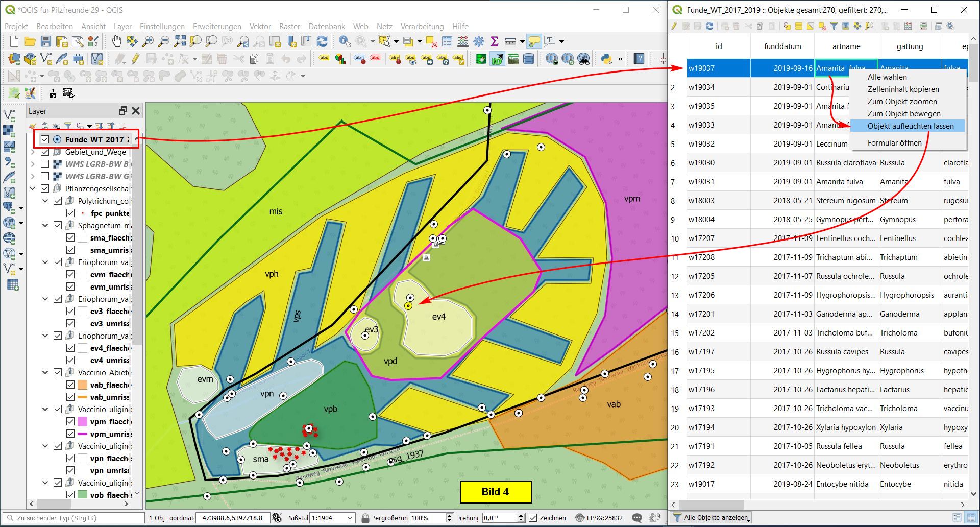Open the Vektor menu
This screenshot has width=980, height=527.
(x=260, y=26)
